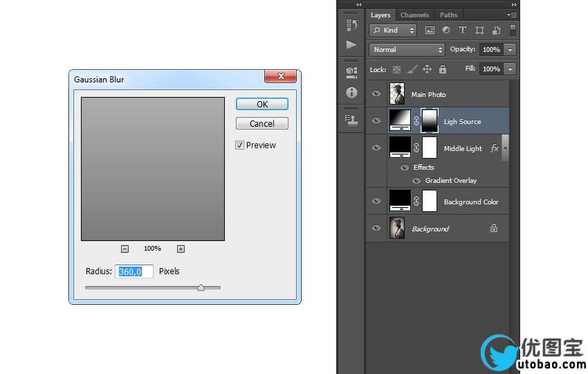The height and width of the screenshot is (374, 588).
Task: Open the Info panel icon
Action: click(351, 92)
